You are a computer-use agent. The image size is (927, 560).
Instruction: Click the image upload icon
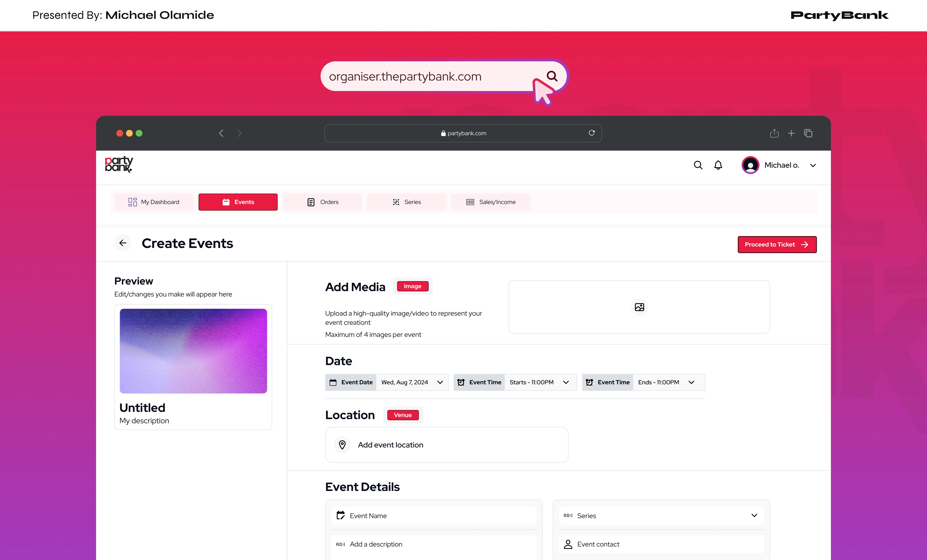pyautogui.click(x=639, y=307)
